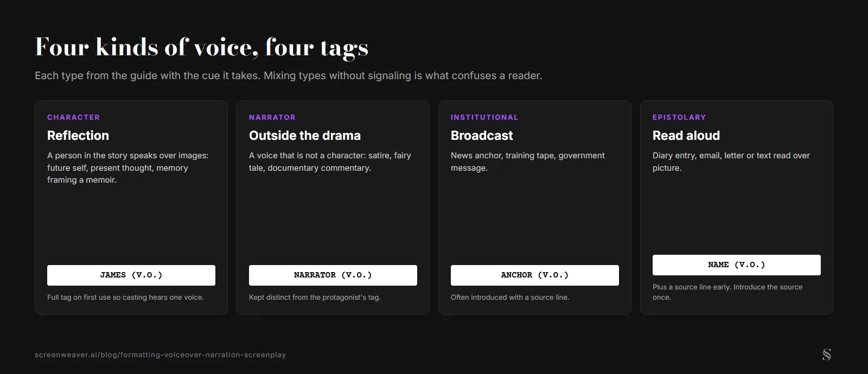Click the note about protagonist's tag
The height and width of the screenshot is (374, 868).
click(315, 297)
